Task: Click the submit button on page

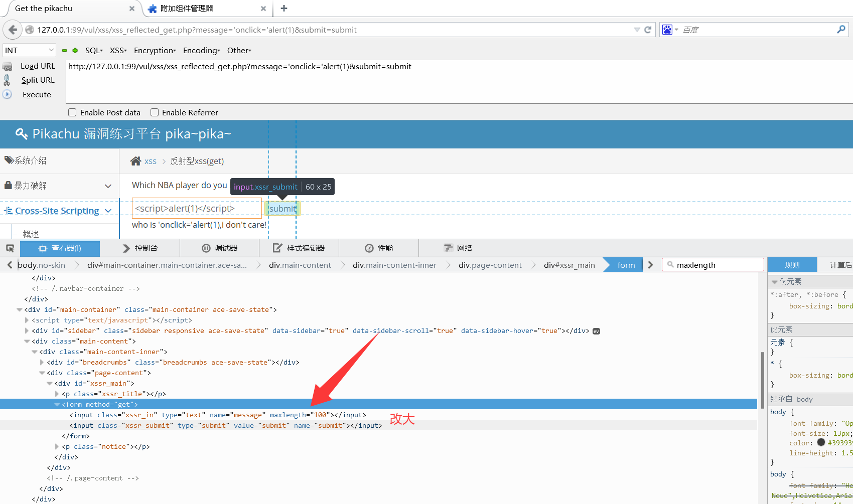Action: pyautogui.click(x=282, y=209)
